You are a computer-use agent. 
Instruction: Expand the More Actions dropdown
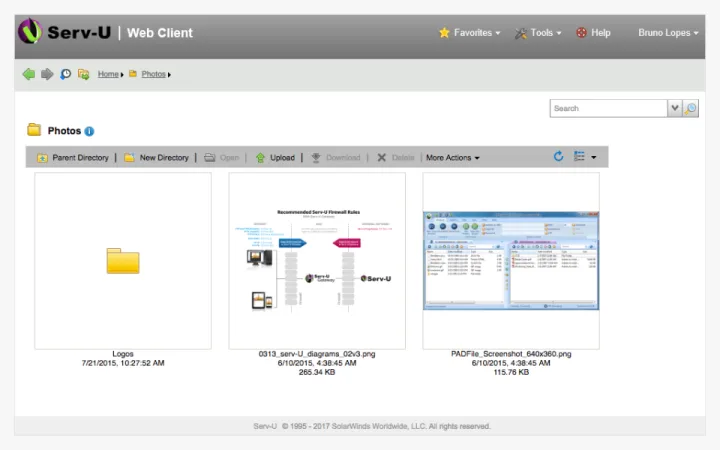(453, 158)
